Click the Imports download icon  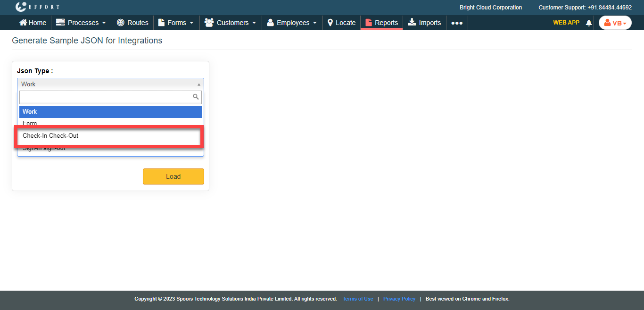412,23
